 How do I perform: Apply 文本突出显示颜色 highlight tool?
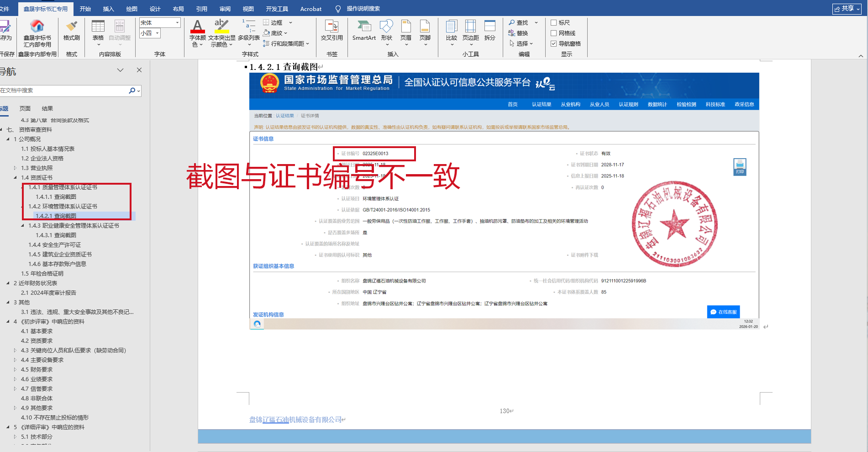(221, 33)
